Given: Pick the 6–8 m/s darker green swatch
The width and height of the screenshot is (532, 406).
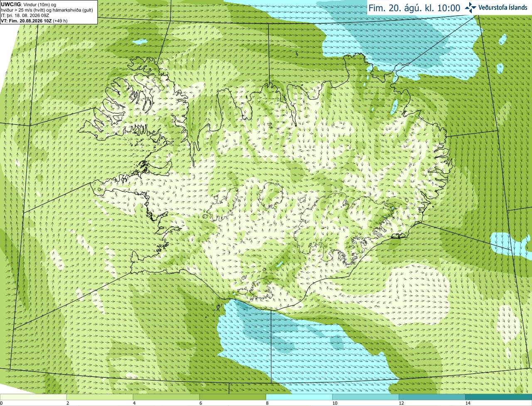Looking at the screenshot, I should point(233,397).
